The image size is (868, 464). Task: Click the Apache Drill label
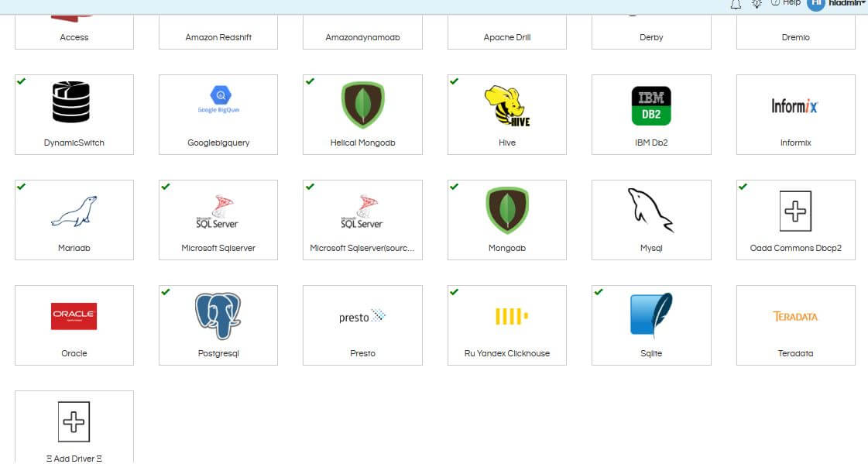[507, 37]
